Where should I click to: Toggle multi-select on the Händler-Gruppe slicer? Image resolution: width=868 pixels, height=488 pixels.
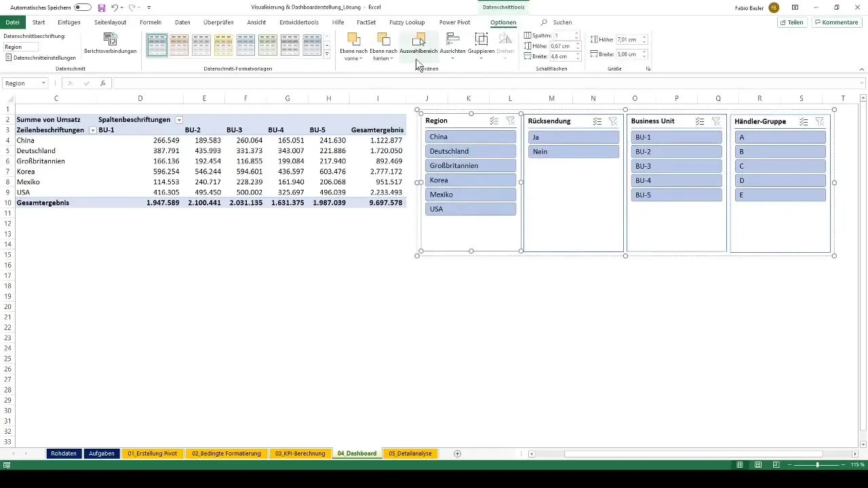click(x=803, y=121)
